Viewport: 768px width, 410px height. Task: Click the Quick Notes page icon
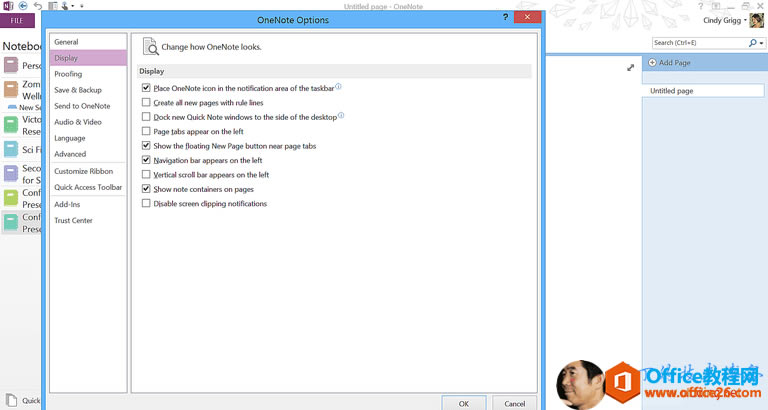click(12, 400)
